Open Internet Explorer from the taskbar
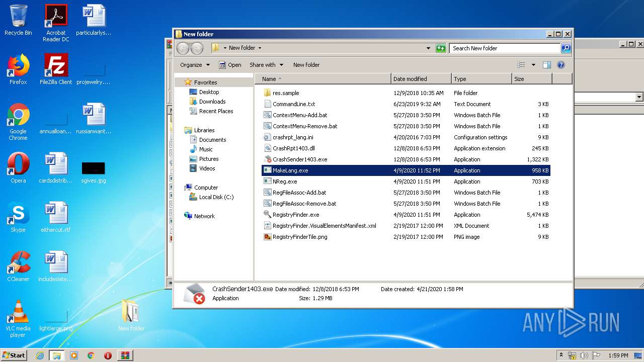The width and height of the screenshot is (644, 362). pos(40,355)
